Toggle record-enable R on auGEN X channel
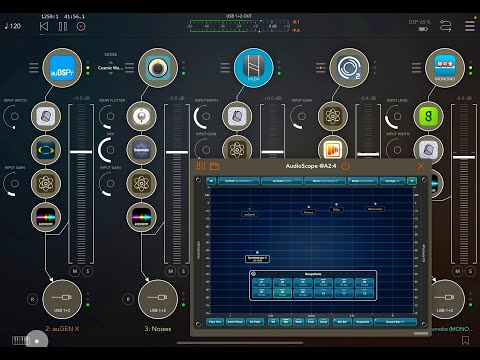Viewport: 480px width, 360px height. point(32,299)
